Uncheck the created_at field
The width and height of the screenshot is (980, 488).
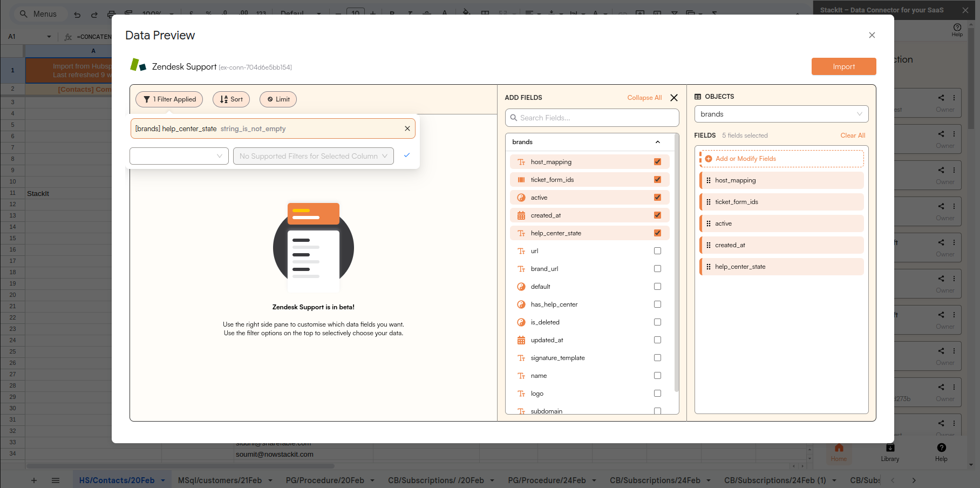[657, 215]
